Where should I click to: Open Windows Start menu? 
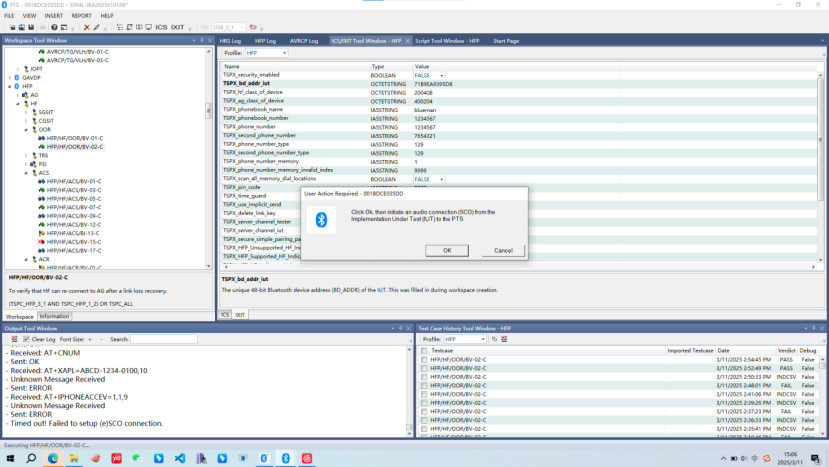pos(10,458)
